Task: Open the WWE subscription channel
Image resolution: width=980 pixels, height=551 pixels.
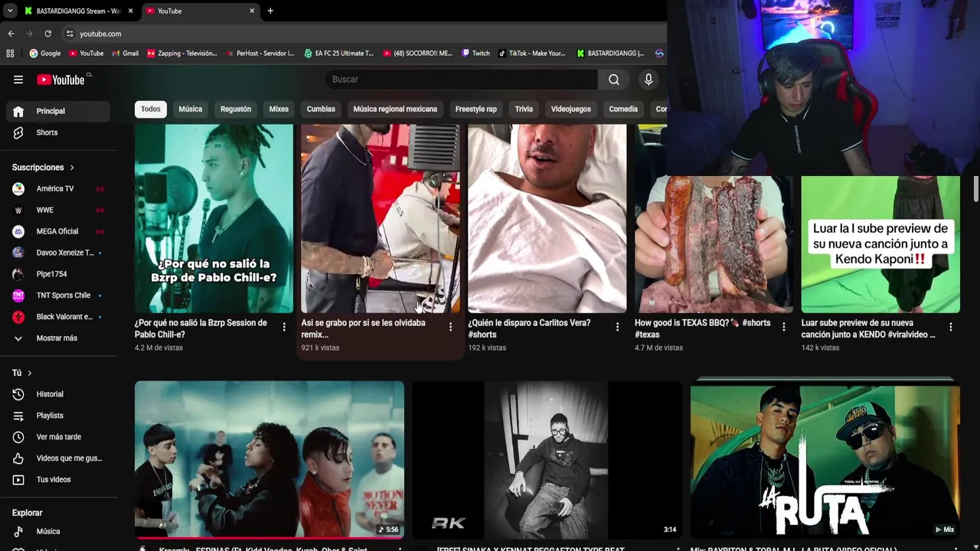Action: (58, 210)
